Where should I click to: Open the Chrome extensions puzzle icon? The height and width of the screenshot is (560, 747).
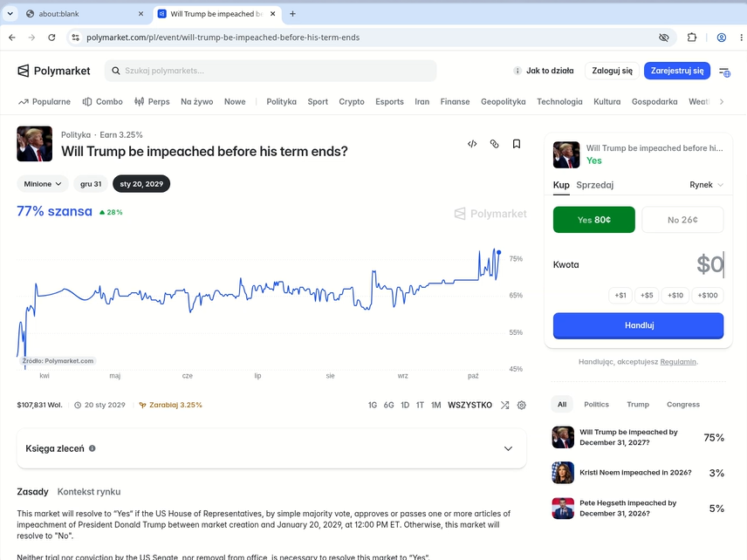692,38
